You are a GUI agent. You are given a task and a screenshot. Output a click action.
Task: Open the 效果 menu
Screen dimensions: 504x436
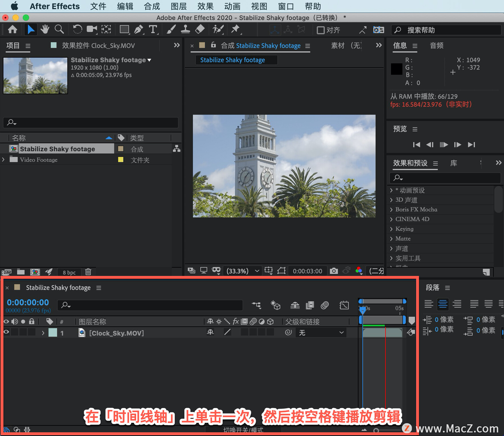click(205, 6)
